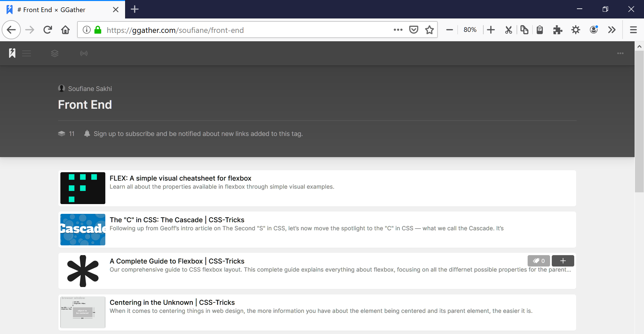Click the Centering in the Unknown thumbnail
Viewport: 644px width, 334px height.
click(83, 312)
